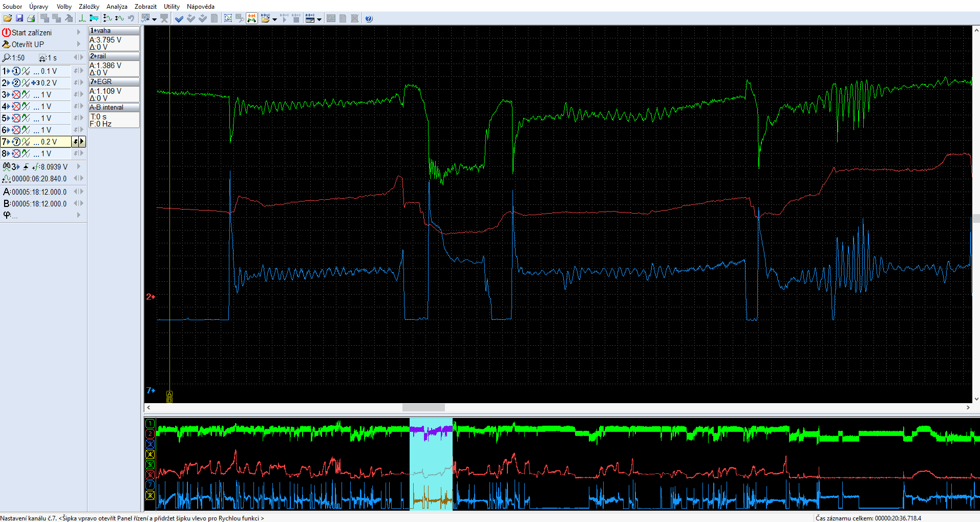The image size is (980, 522).
Task: Click the blue checkmark toolbar icon
Action: coord(179,18)
